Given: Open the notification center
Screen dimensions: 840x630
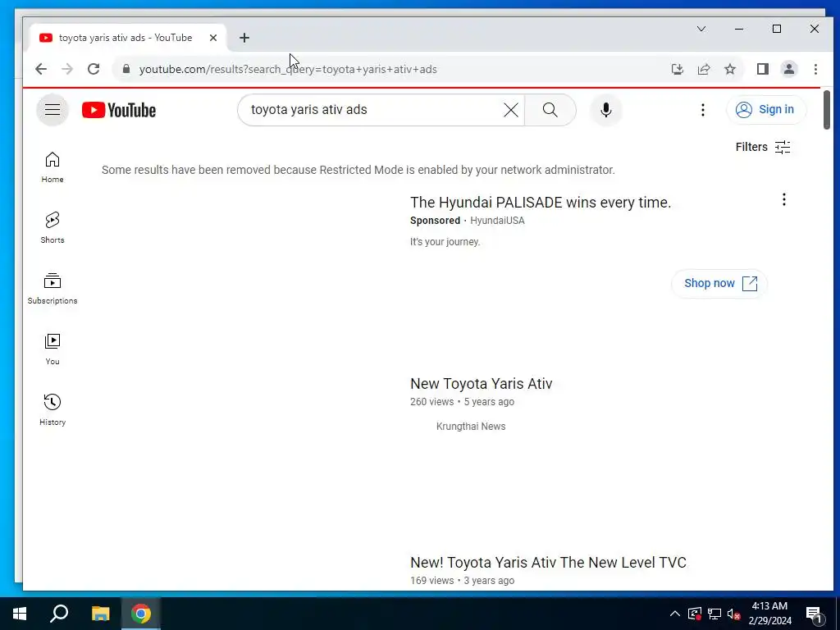Looking at the screenshot, I should [814, 614].
